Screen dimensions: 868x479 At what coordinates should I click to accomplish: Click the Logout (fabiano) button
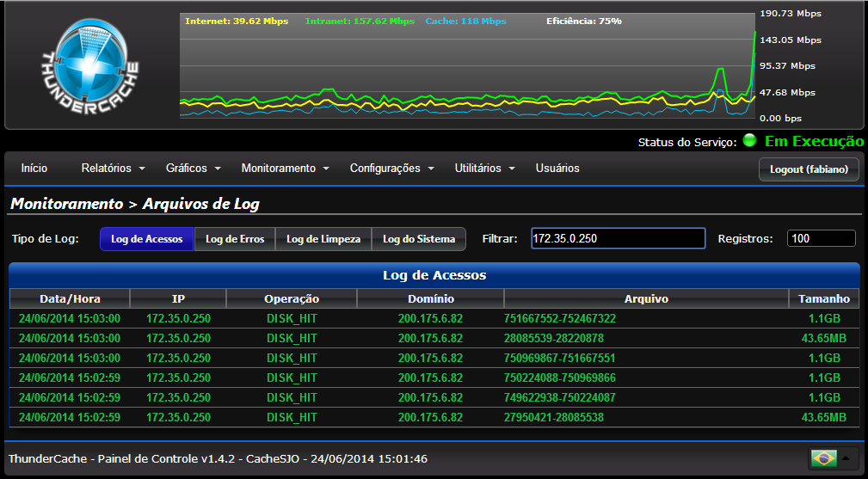[809, 169]
